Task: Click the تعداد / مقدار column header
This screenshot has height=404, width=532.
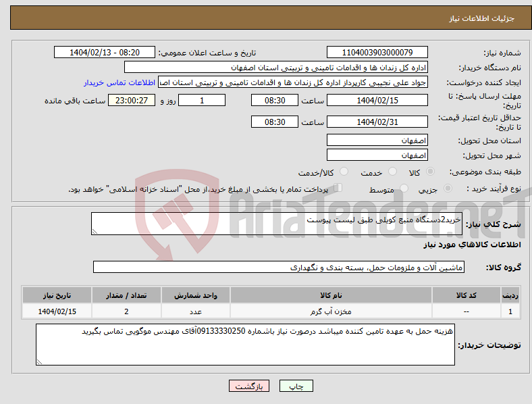Action: coord(126,295)
